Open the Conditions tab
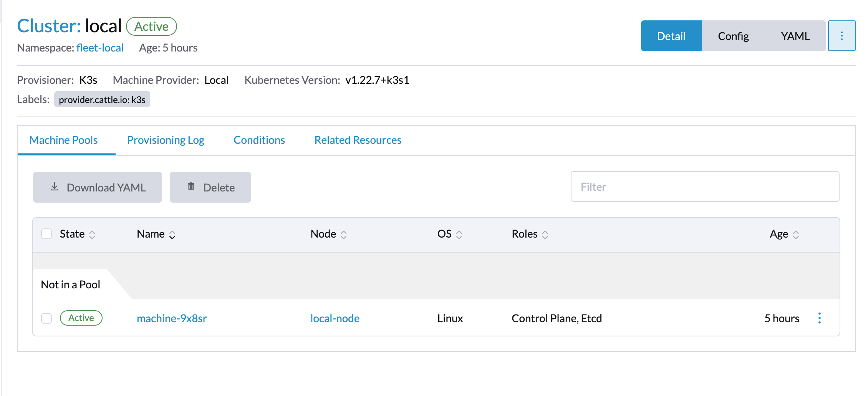868x396 pixels. pyautogui.click(x=259, y=140)
